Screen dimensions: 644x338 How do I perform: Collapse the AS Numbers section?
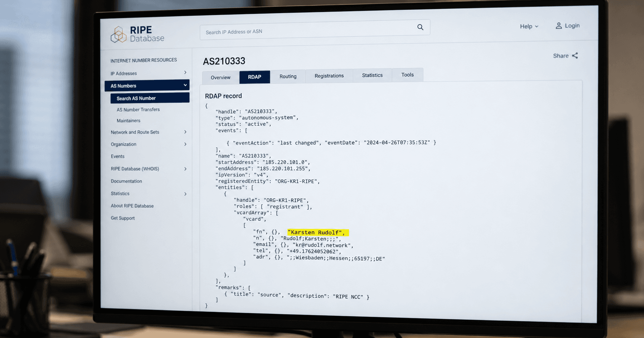point(185,85)
